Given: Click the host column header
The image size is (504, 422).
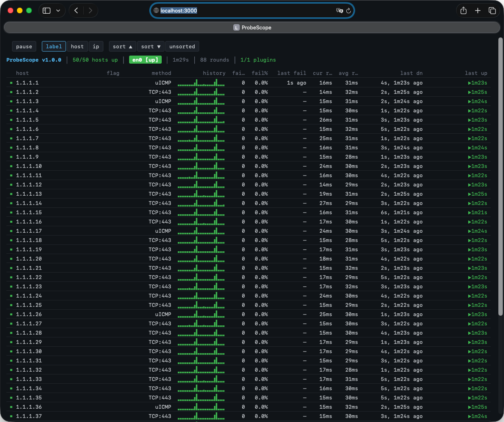Looking at the screenshot, I should click(x=23, y=73).
